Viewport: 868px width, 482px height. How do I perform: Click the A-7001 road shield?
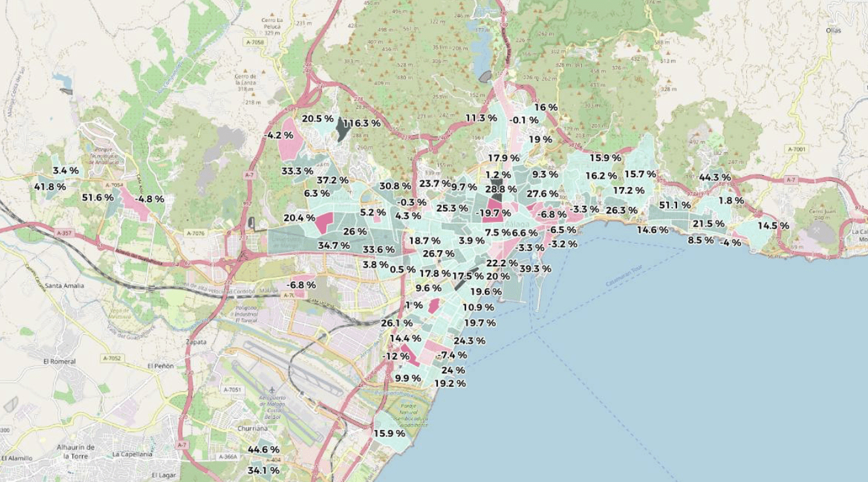(796, 149)
